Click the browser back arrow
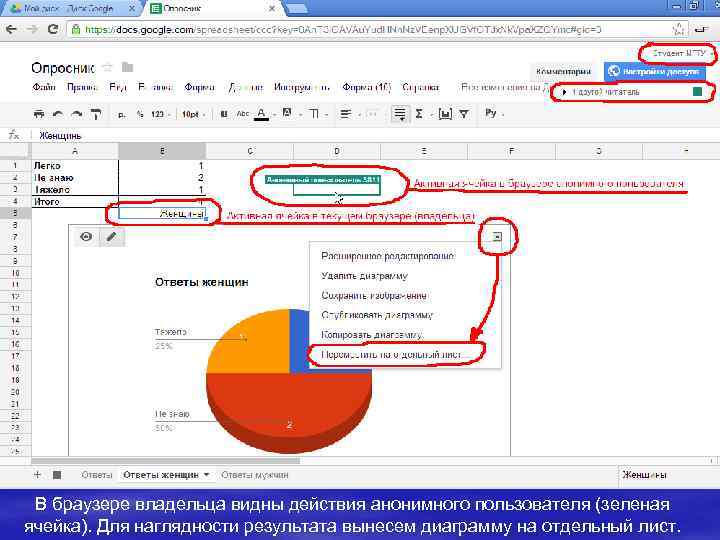The height and width of the screenshot is (540, 720). (x=11, y=29)
